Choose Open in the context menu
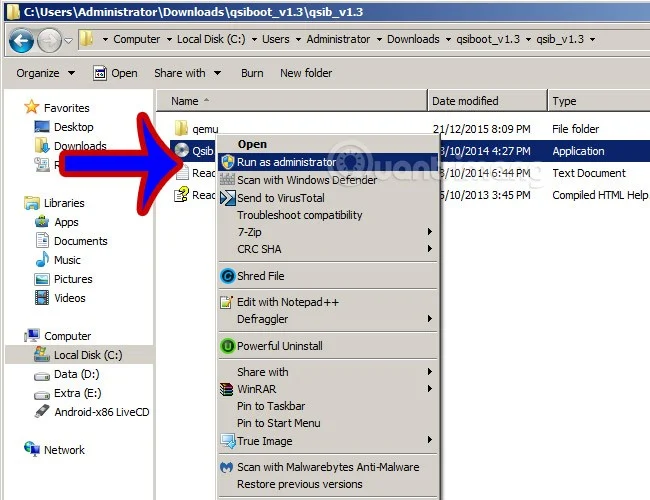 pyautogui.click(x=327, y=144)
